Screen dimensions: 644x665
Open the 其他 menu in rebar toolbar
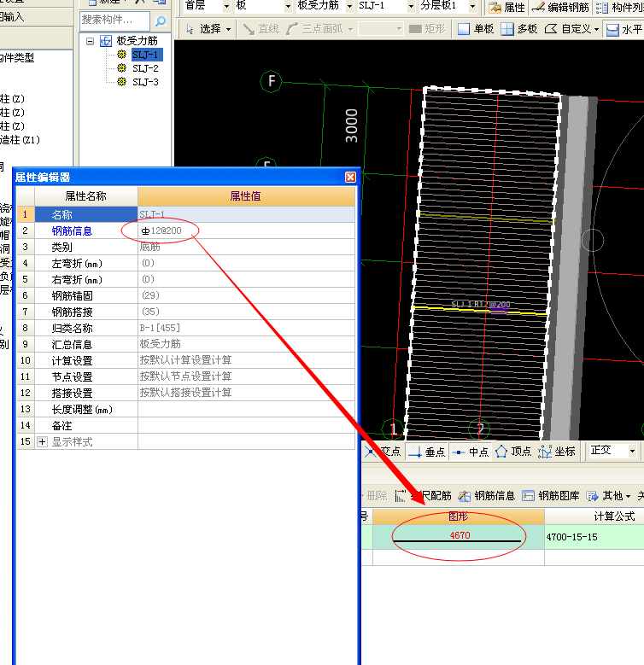[608, 495]
